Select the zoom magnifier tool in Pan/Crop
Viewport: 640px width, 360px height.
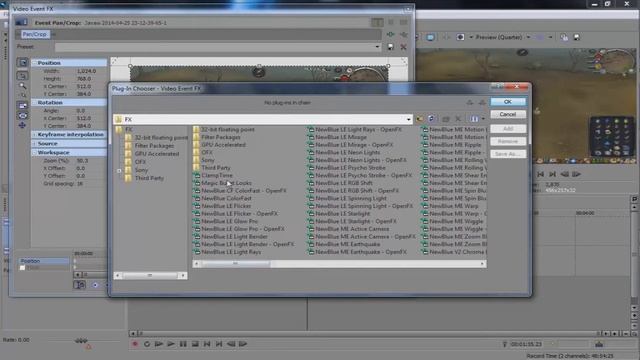click(22, 86)
